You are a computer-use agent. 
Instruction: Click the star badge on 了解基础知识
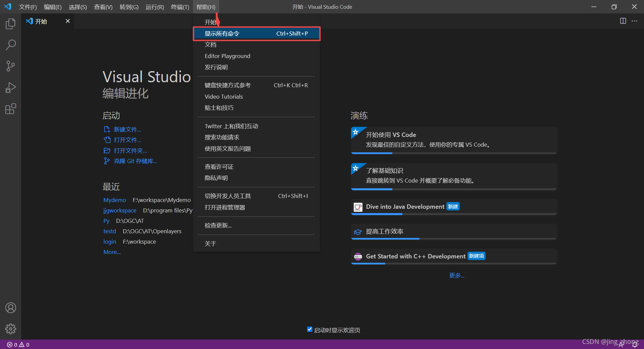356,168
